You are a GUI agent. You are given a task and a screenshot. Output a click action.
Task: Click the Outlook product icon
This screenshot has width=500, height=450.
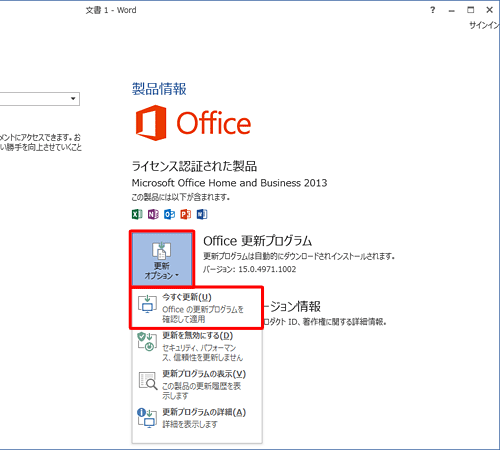(x=169, y=214)
